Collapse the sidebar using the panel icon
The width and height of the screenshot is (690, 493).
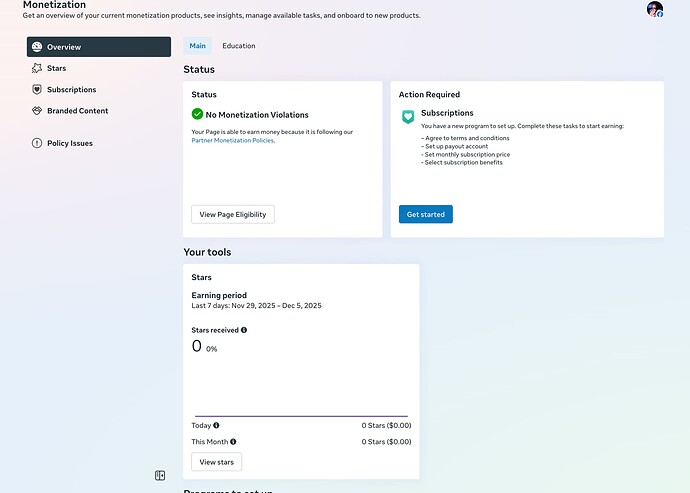(x=160, y=476)
